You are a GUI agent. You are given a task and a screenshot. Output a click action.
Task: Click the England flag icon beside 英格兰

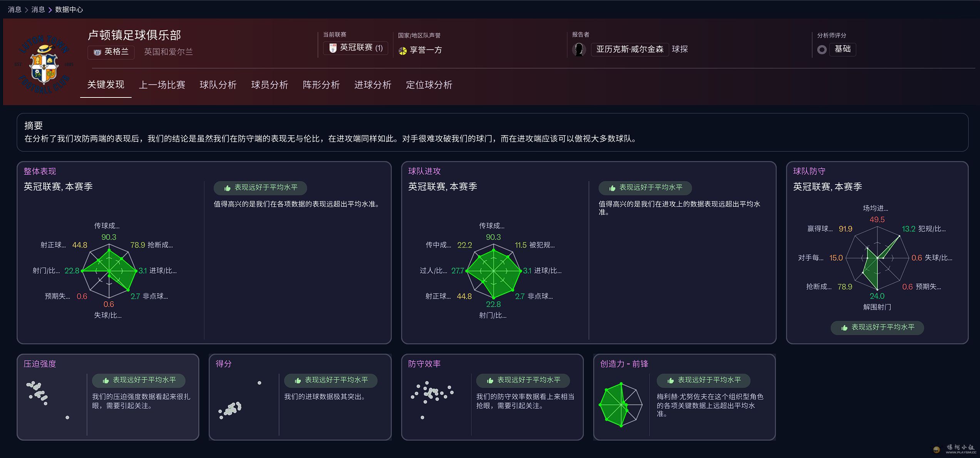click(97, 52)
